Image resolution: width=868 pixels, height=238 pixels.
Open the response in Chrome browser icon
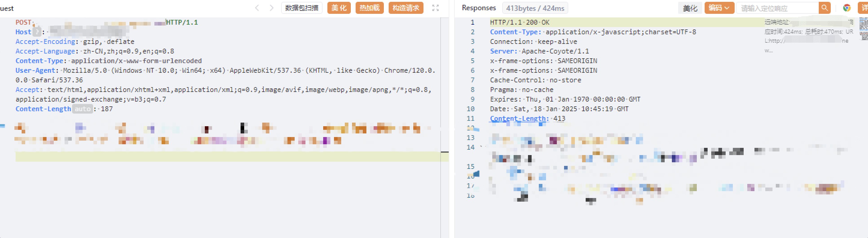click(x=847, y=8)
